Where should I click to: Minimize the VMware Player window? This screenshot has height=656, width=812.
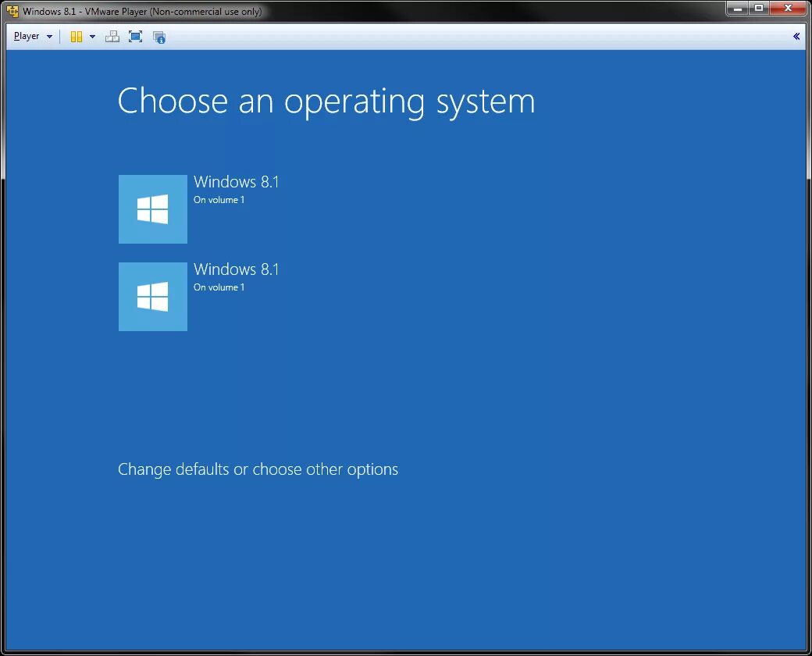(738, 8)
